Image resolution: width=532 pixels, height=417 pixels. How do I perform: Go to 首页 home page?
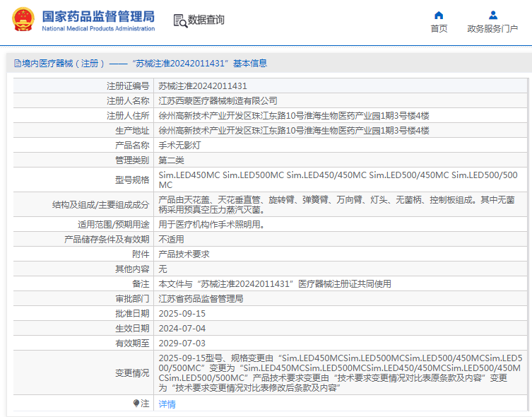[x=439, y=29]
